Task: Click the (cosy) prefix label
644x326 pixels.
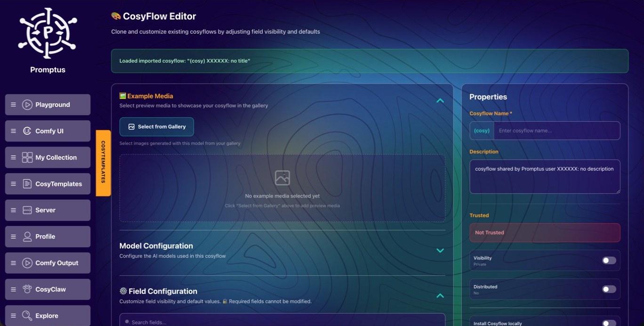Action: pos(482,131)
